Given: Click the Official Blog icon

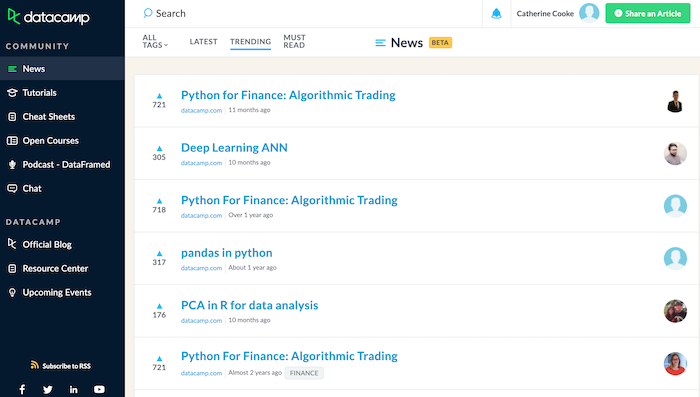Looking at the screenshot, I should 12,243.
